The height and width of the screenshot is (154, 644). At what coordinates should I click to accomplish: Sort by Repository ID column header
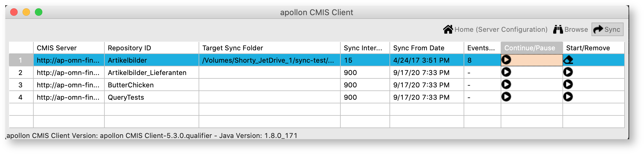click(152, 48)
